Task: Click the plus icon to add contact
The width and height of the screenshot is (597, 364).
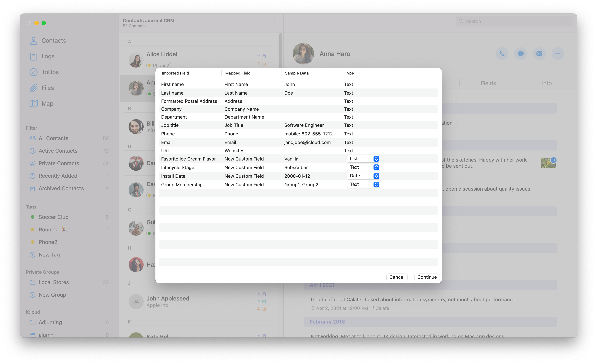Action: [x=275, y=21]
